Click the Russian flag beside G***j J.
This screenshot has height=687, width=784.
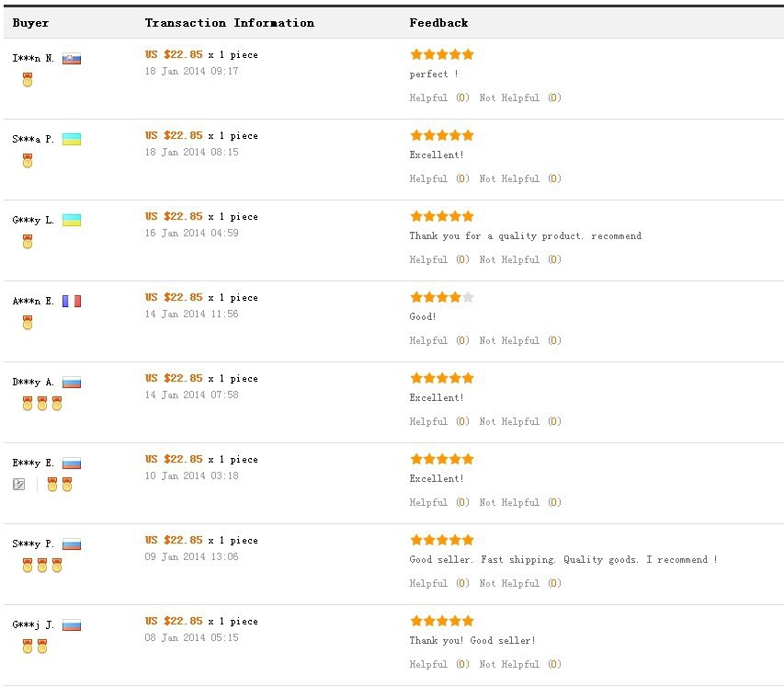(x=72, y=625)
